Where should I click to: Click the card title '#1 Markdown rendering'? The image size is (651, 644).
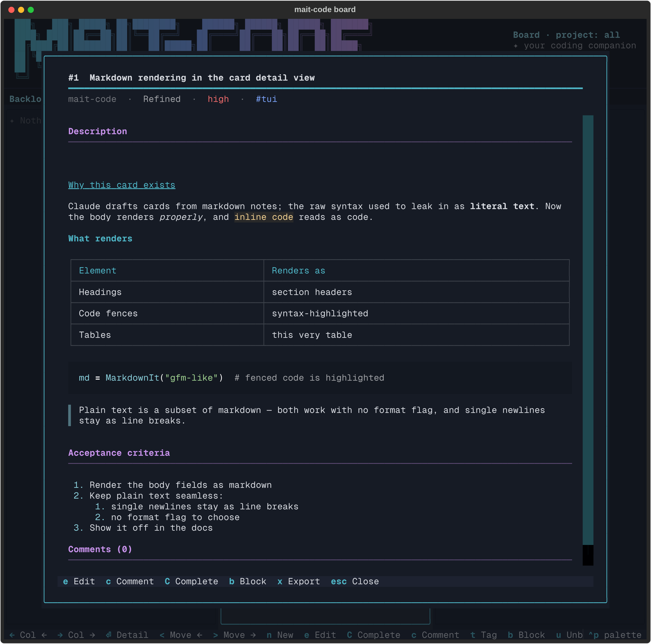pos(191,78)
